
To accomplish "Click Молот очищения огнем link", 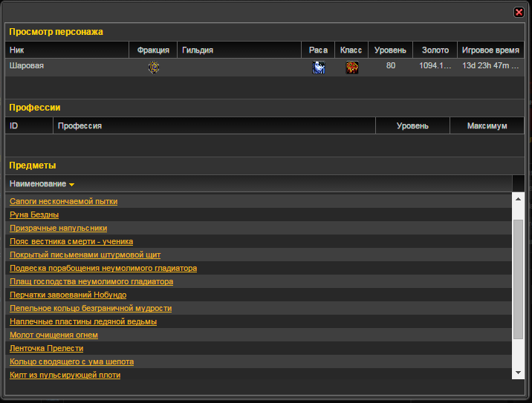I will tap(53, 335).
